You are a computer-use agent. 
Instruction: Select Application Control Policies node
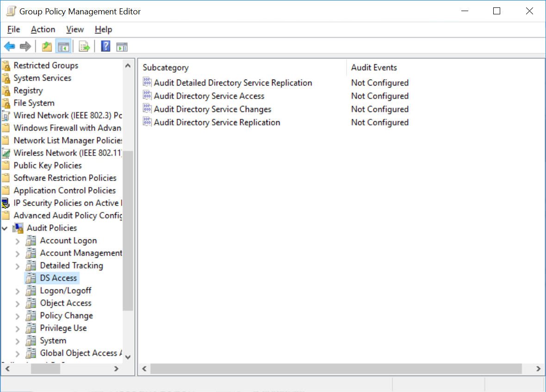pyautogui.click(x=64, y=190)
